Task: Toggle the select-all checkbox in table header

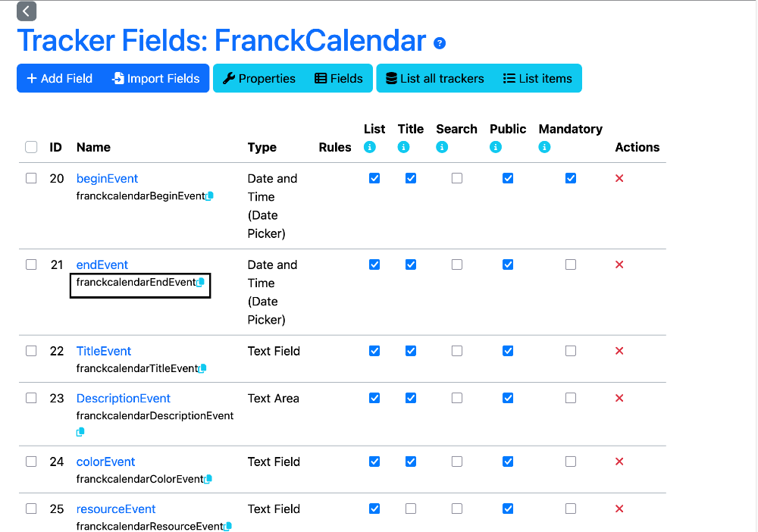Action: [x=31, y=147]
